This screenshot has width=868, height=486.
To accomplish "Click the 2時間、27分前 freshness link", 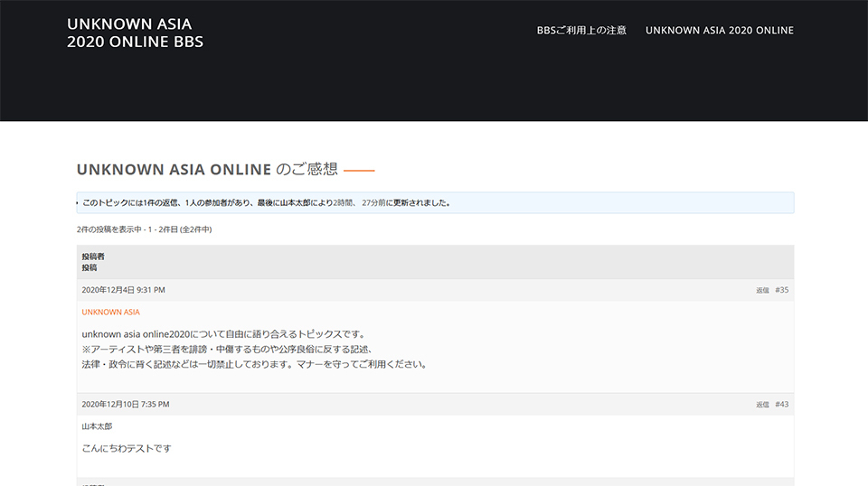I will pyautogui.click(x=359, y=203).
